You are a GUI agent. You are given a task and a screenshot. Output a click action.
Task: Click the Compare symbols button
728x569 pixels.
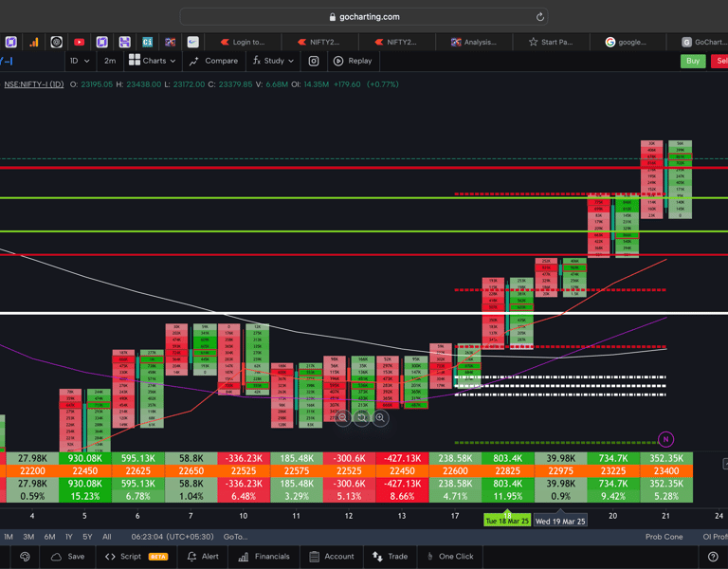point(214,61)
